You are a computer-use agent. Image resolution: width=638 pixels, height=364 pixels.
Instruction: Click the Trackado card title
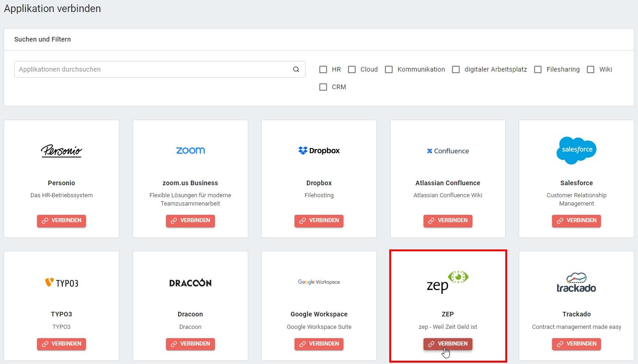point(577,314)
